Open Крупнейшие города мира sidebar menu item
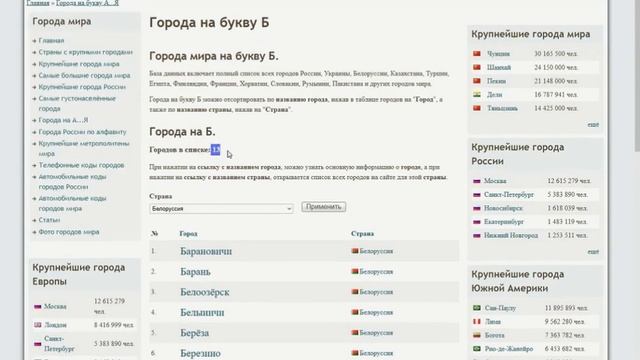Screen dimensions: 640x360 pos(79,64)
